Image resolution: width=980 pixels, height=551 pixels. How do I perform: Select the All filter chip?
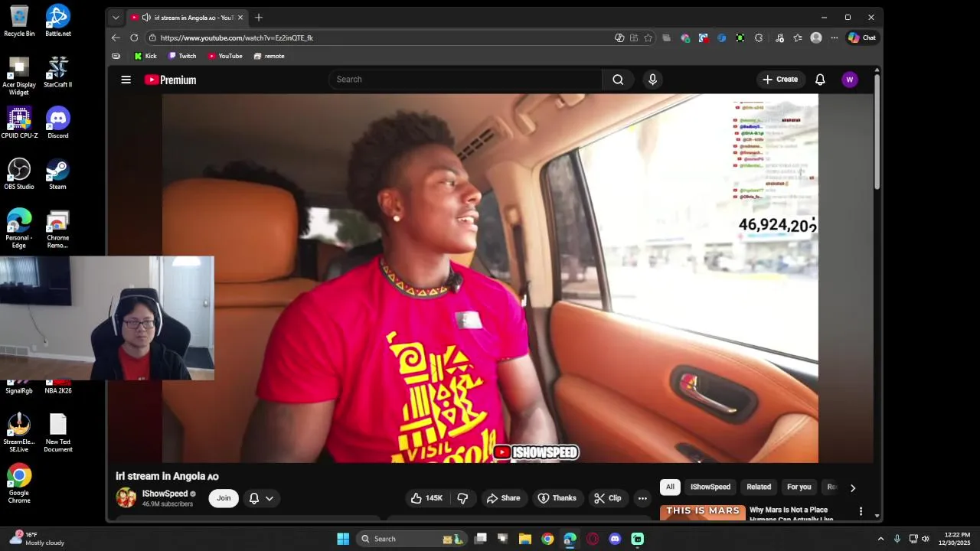point(670,487)
